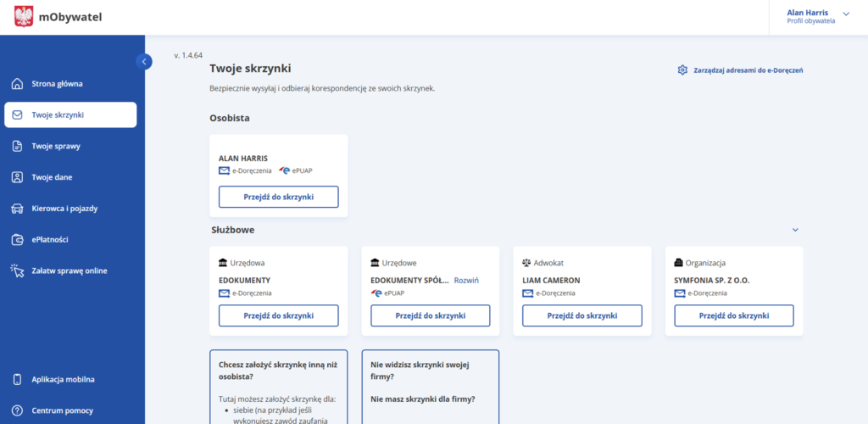This screenshot has height=424, width=868.
Task: Click the 'Chcesz założyć skrzynkę inną niż osobista?' card
Action: point(278,387)
